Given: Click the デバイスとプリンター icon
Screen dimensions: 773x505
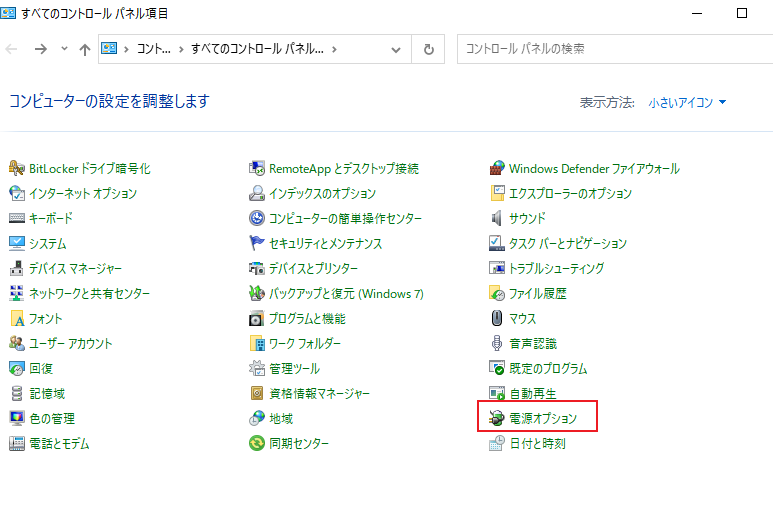Looking at the screenshot, I should pos(257,268).
